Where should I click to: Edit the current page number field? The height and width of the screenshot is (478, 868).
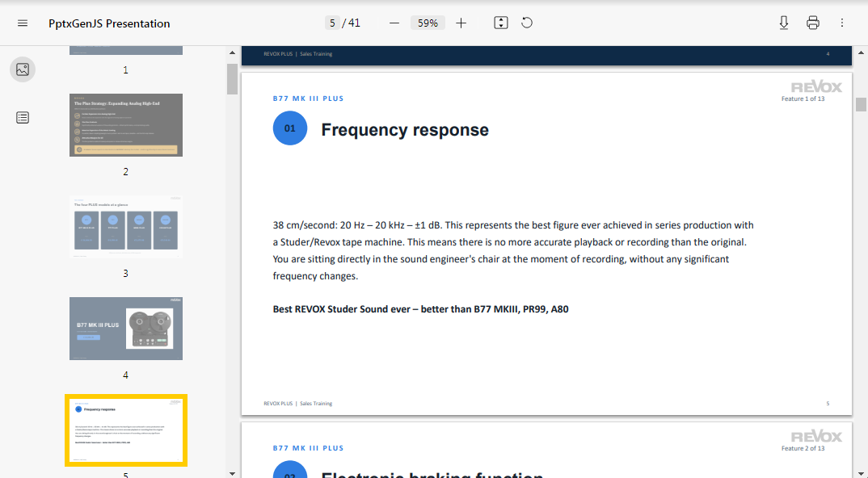point(332,23)
